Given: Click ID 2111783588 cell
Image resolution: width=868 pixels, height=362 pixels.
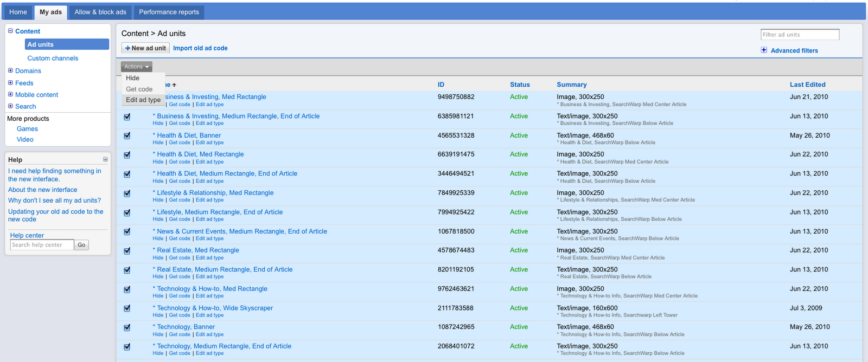Looking at the screenshot, I should tap(456, 308).
